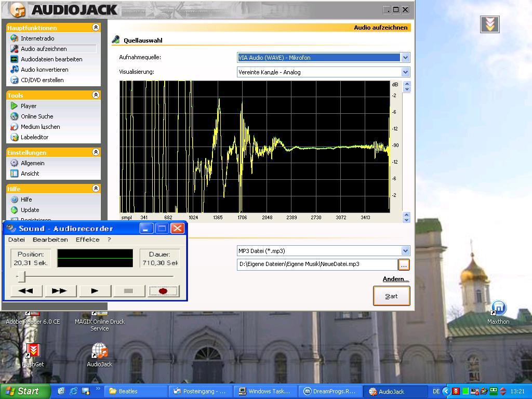Collapse the Hauptfunktionen panel
Screen dimensions: 532x399
(96, 28)
